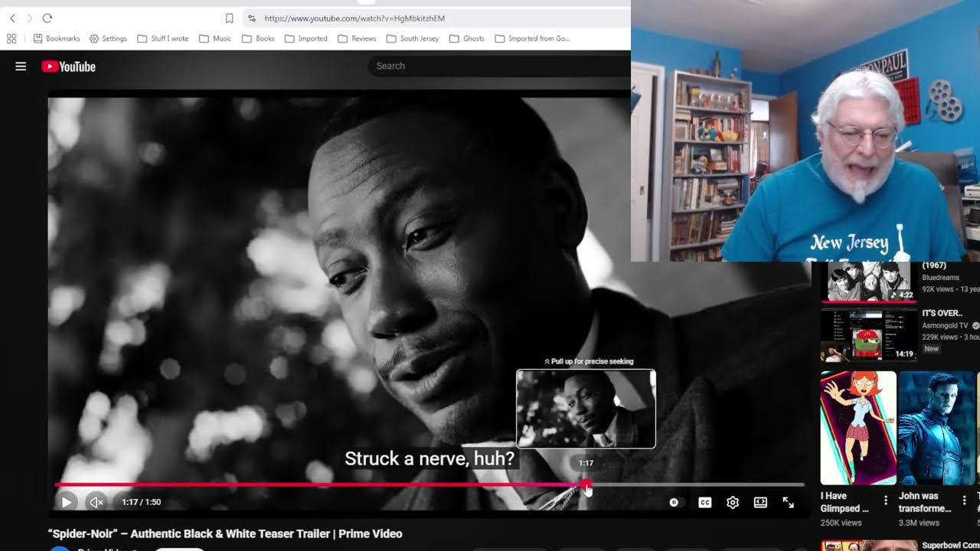Click the browser forward arrow
Screen dimensions: 980x551
click(29, 18)
